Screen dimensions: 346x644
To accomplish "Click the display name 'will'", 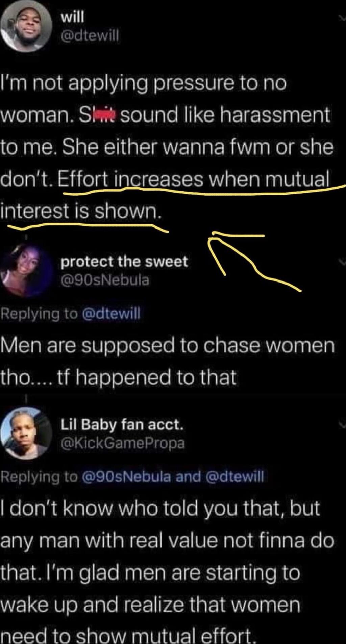I will coord(72,17).
